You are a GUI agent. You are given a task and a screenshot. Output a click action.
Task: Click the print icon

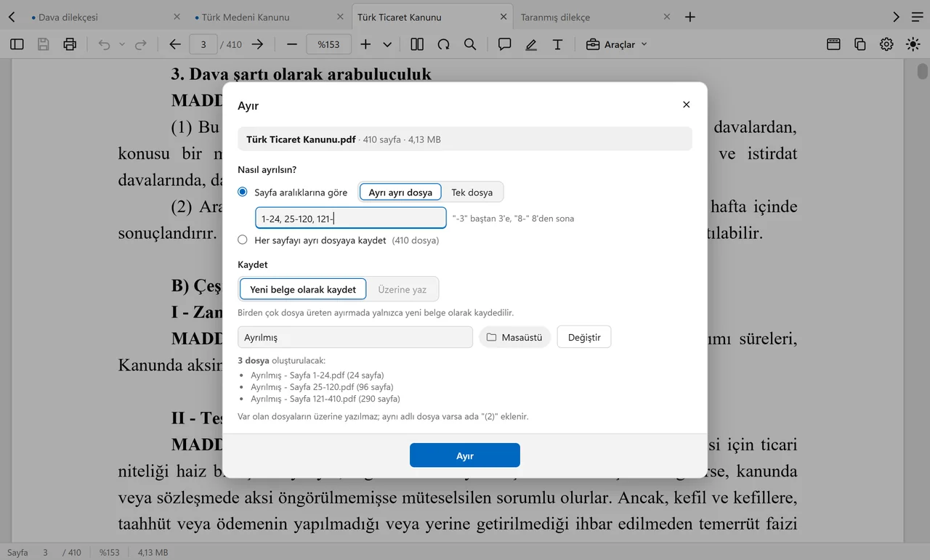[70, 44]
